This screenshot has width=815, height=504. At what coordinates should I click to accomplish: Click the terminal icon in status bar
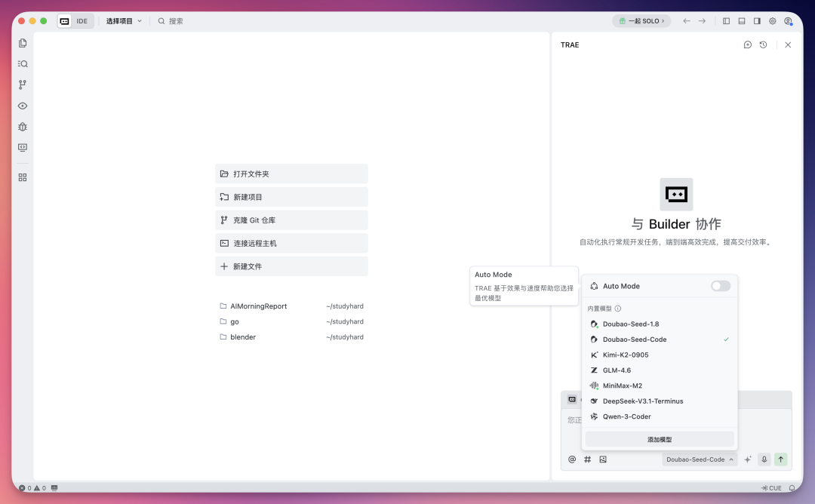point(54,488)
